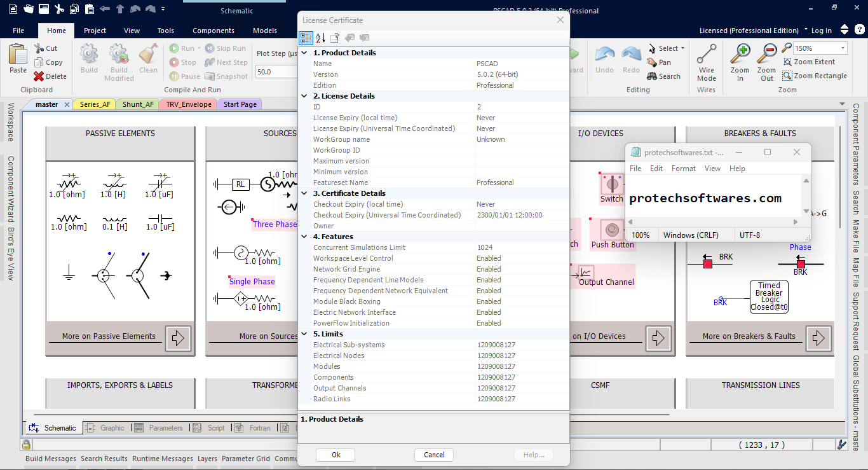Viewport: 868px width, 470px height.
Task: Open the Build Messages panel tab
Action: (x=51, y=459)
